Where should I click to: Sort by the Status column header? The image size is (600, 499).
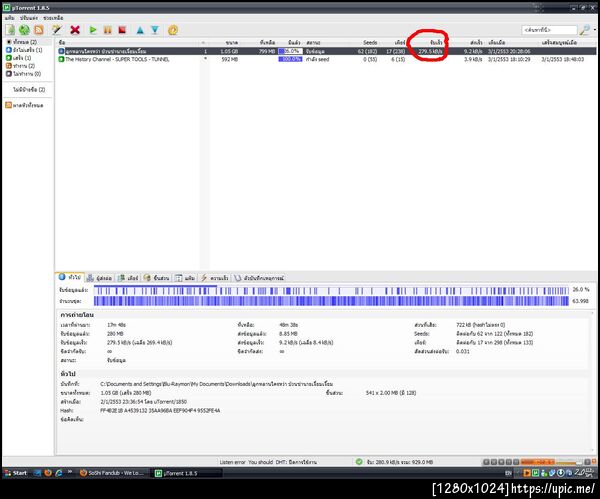pyautogui.click(x=313, y=42)
